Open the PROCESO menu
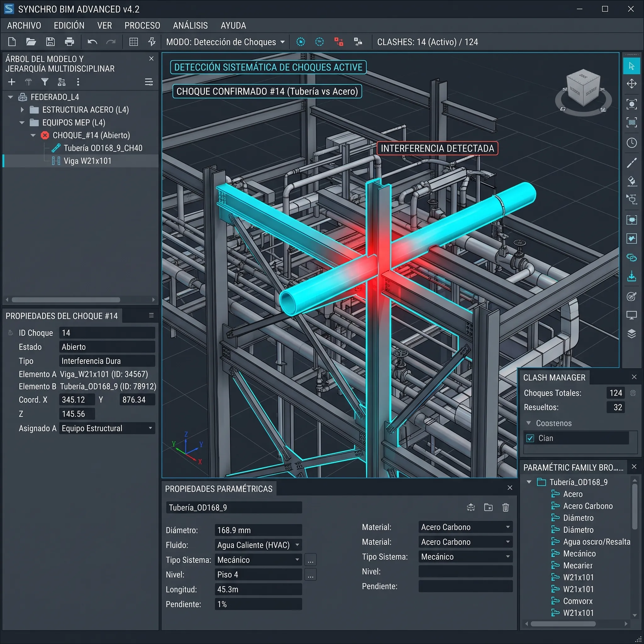 coord(142,26)
